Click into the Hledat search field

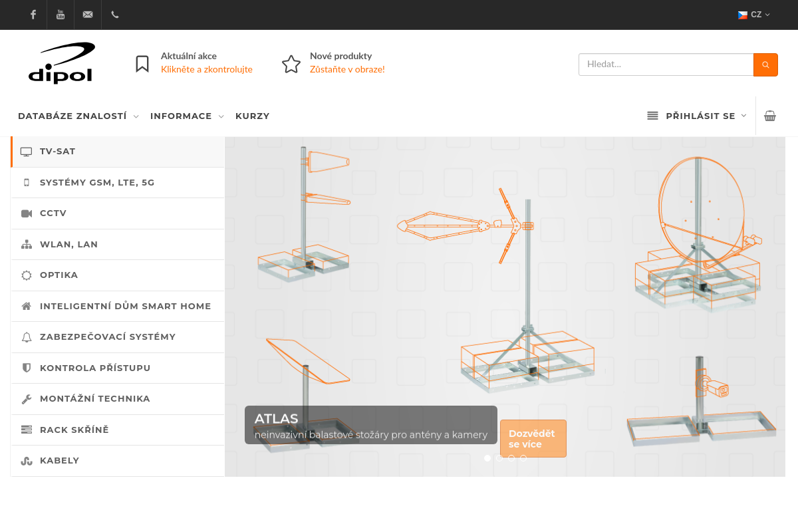tap(665, 65)
